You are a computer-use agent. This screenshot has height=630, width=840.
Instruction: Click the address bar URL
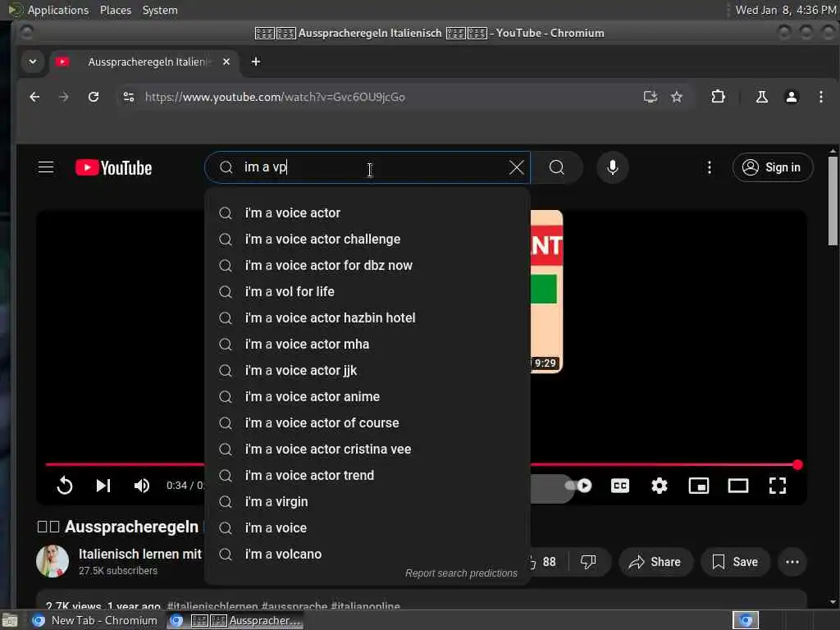coord(275,97)
